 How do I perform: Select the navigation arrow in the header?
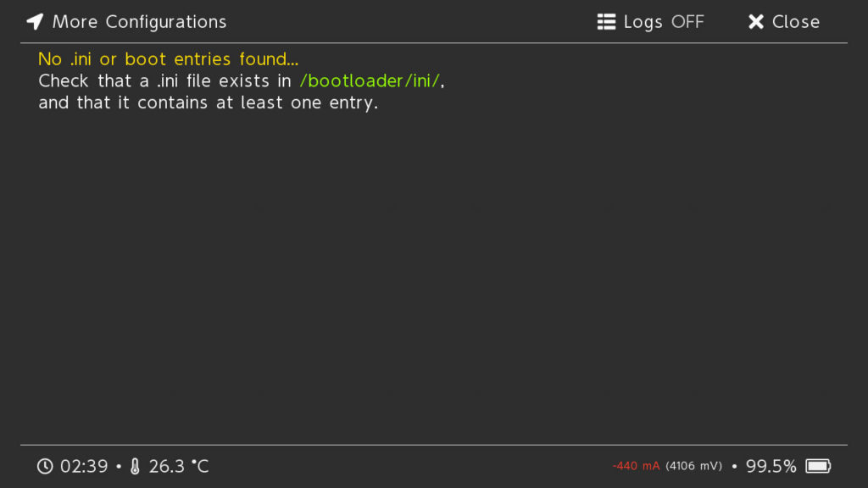pos(34,21)
